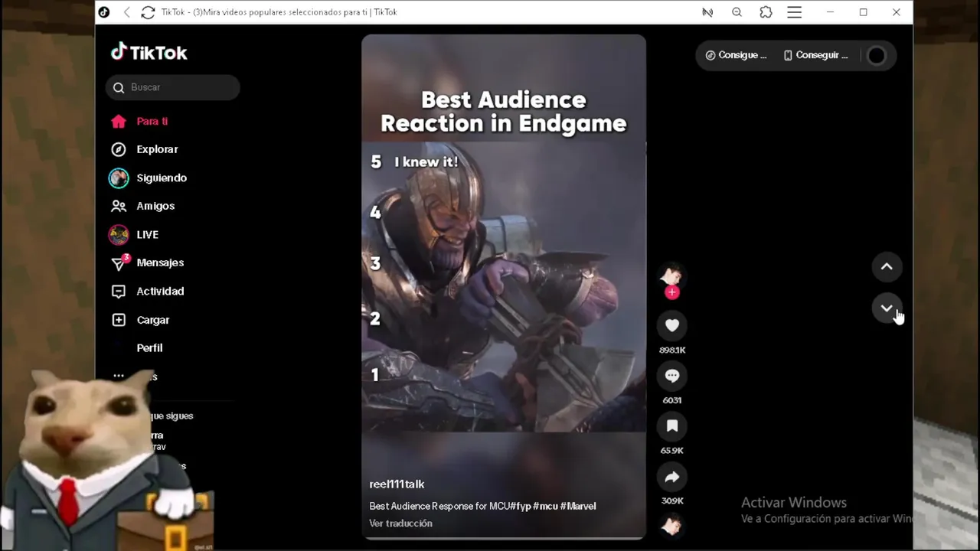Click the zoom out magnifier icon
The image size is (980, 551).
(x=737, y=12)
